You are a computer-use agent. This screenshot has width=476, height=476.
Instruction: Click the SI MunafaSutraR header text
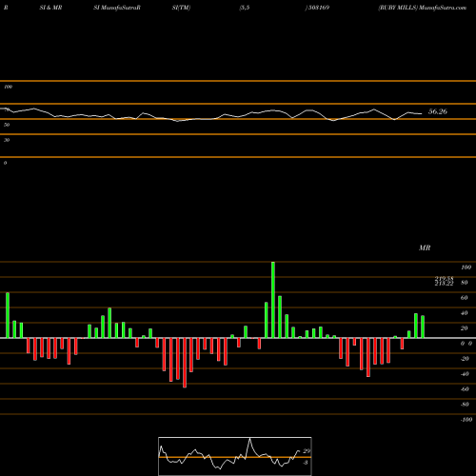pyautogui.click(x=117, y=8)
